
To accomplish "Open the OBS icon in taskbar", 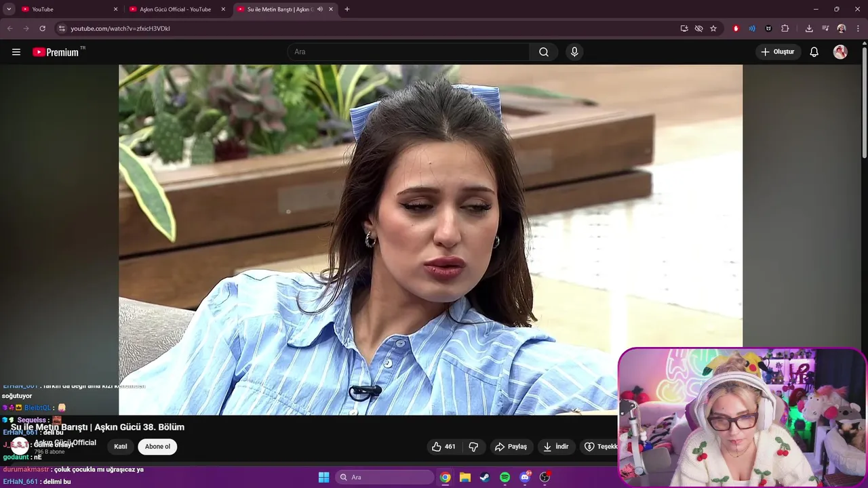I will [545, 477].
